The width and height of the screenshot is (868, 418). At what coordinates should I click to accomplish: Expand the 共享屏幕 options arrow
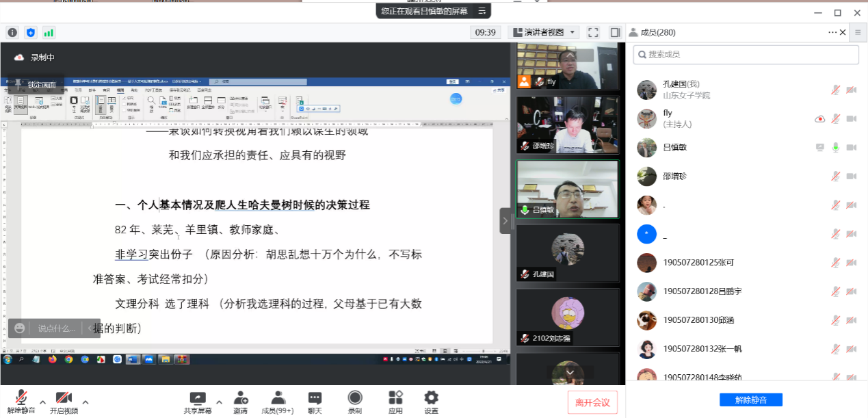(219, 402)
